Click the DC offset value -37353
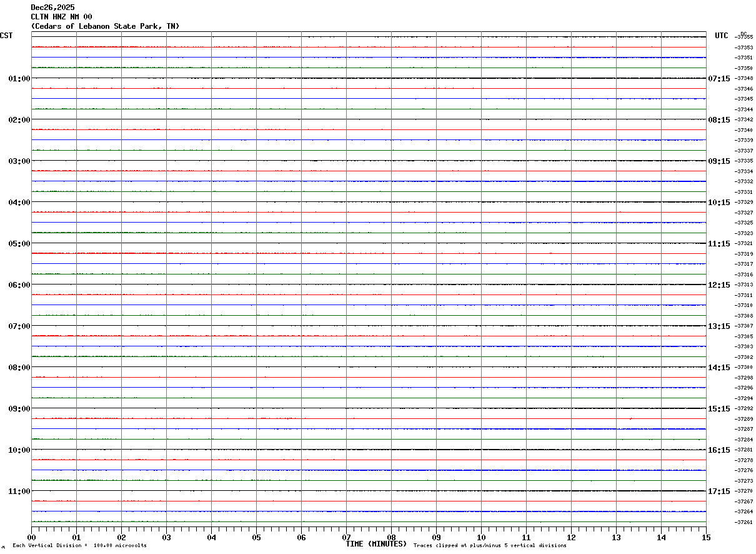Screen dimensions: 756x554 coord(744,48)
